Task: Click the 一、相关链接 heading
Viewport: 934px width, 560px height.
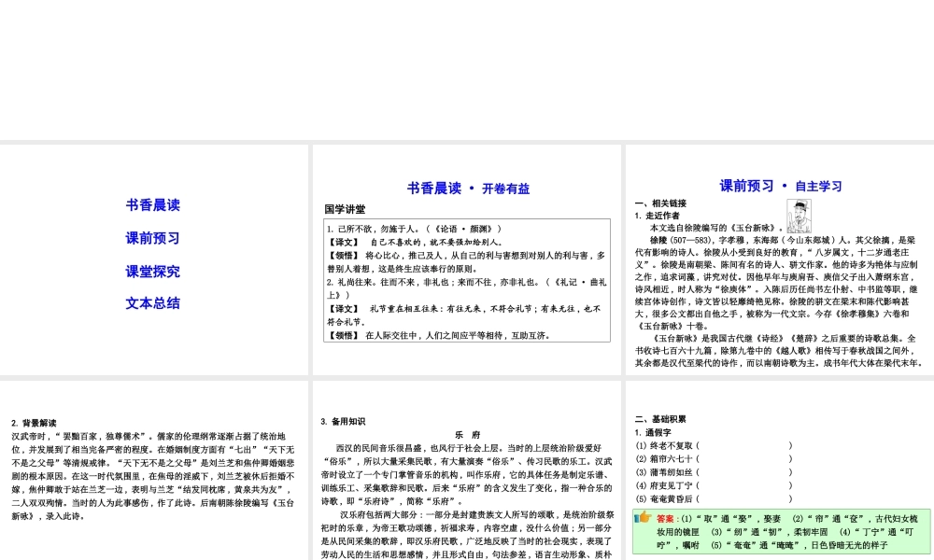Action: click(660, 203)
